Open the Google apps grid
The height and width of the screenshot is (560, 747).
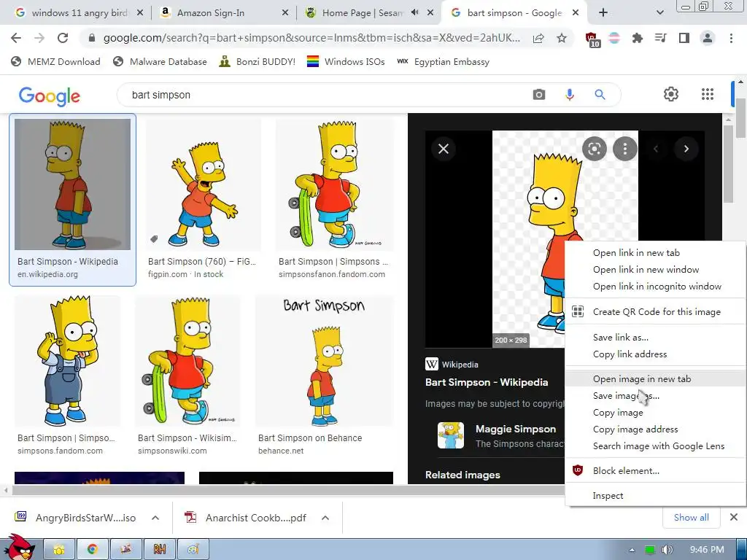(x=708, y=94)
